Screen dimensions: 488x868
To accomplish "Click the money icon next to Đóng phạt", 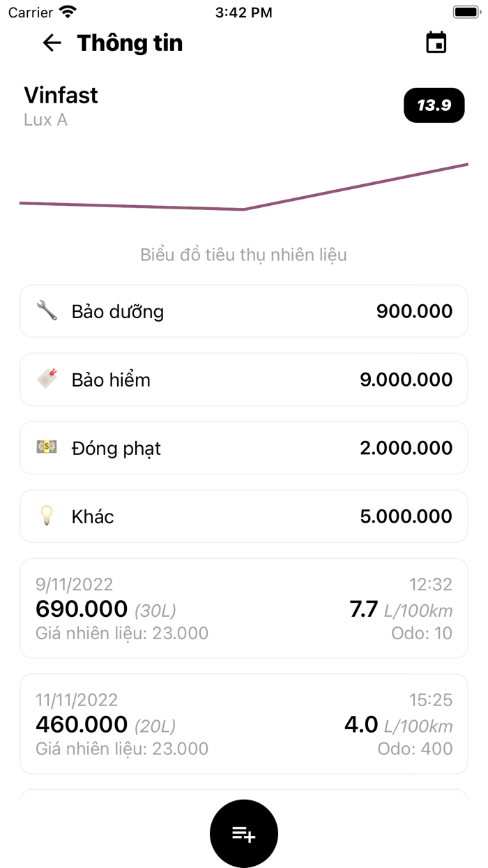I will (x=46, y=448).
